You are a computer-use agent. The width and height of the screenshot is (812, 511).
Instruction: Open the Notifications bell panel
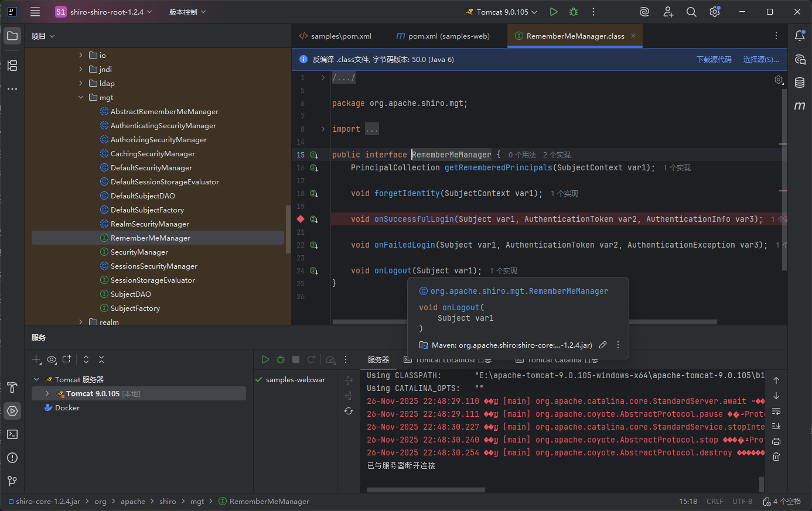click(x=800, y=36)
